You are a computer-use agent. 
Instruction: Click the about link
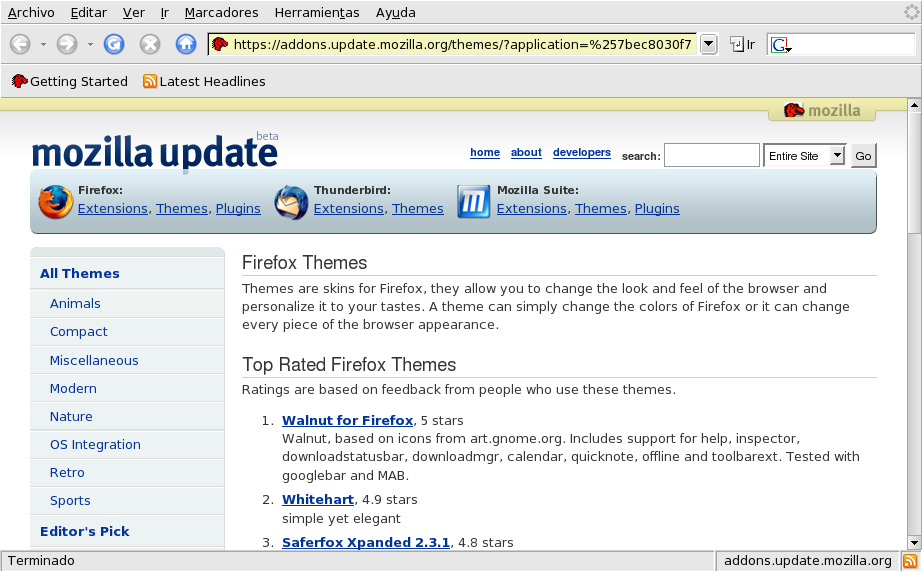(x=526, y=152)
